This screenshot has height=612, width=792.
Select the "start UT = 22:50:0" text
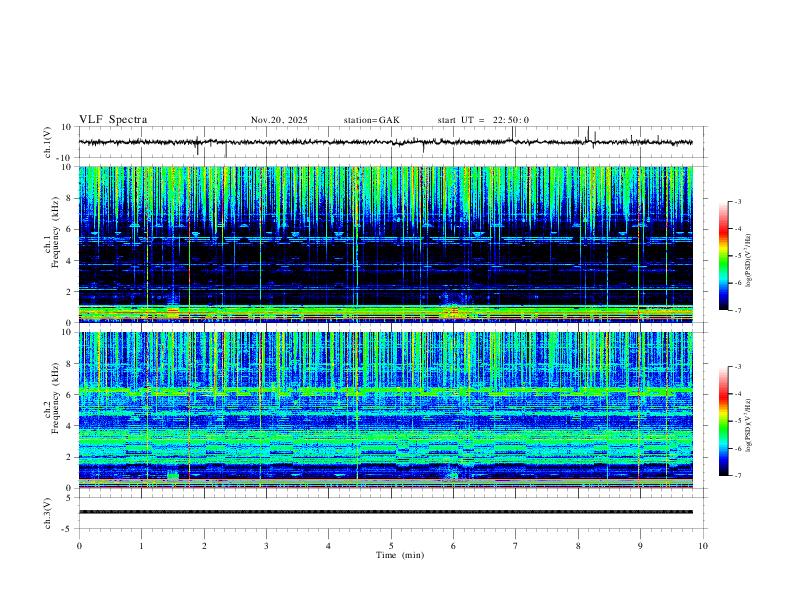coord(483,120)
